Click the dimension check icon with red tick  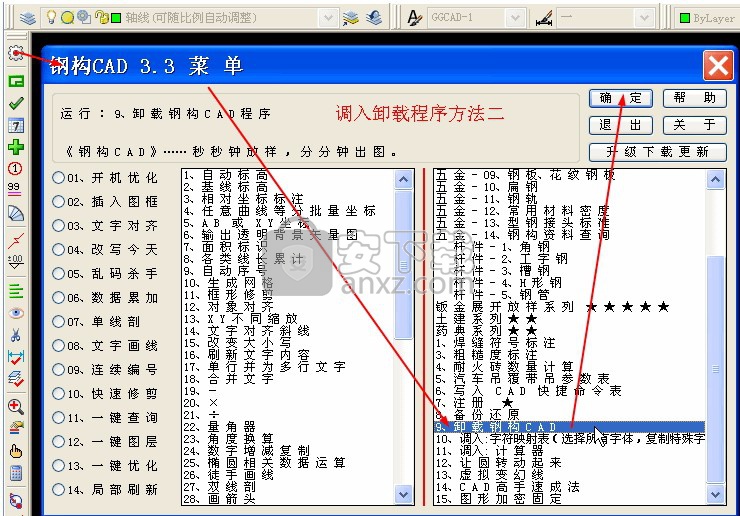click(x=16, y=357)
